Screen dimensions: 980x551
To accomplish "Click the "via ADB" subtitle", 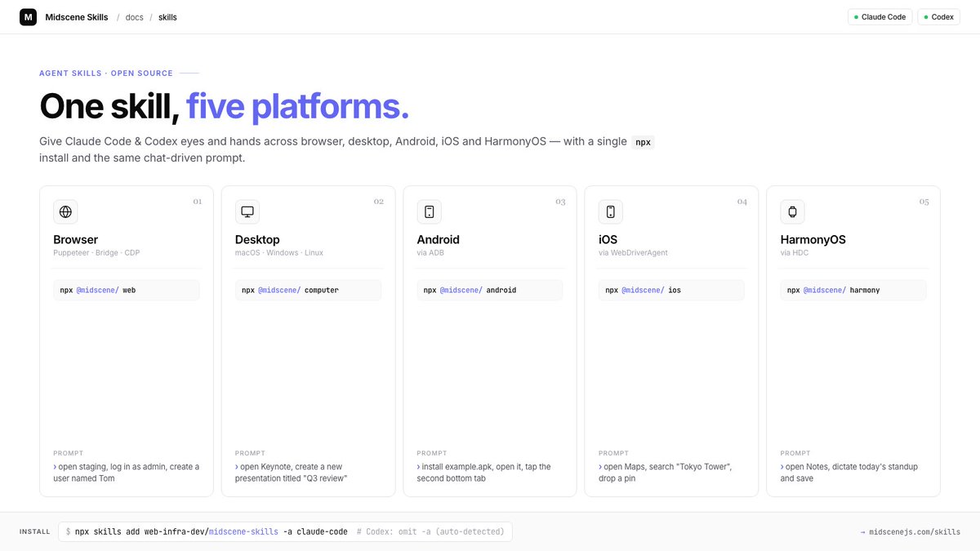I will (x=430, y=253).
